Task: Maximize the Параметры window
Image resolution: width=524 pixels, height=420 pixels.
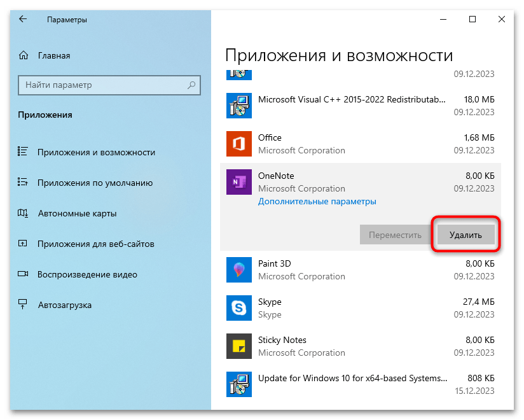Action: [x=472, y=19]
